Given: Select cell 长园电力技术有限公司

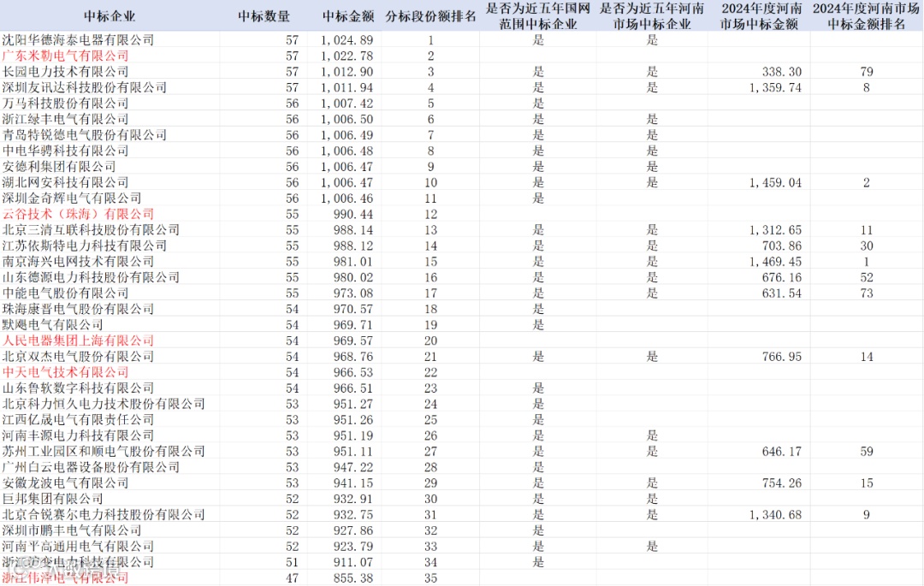Looking at the screenshot, I should coord(65,71).
